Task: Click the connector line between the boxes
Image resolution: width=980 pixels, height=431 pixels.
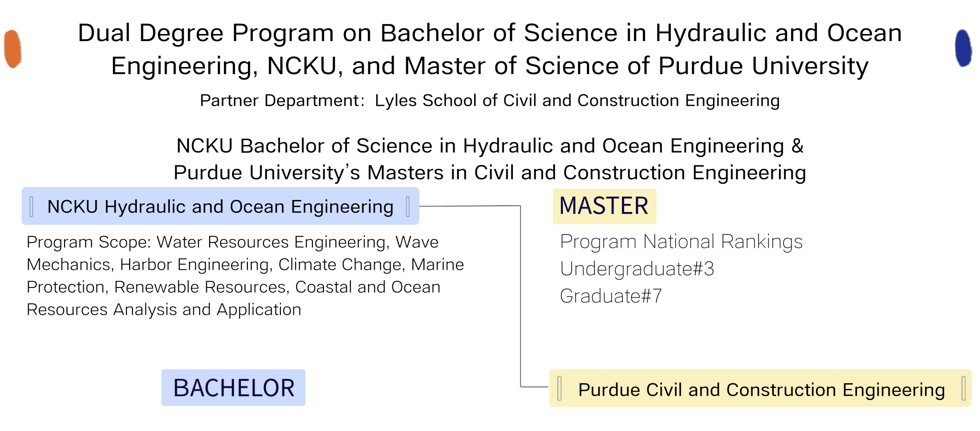Action: pyautogui.click(x=520, y=297)
